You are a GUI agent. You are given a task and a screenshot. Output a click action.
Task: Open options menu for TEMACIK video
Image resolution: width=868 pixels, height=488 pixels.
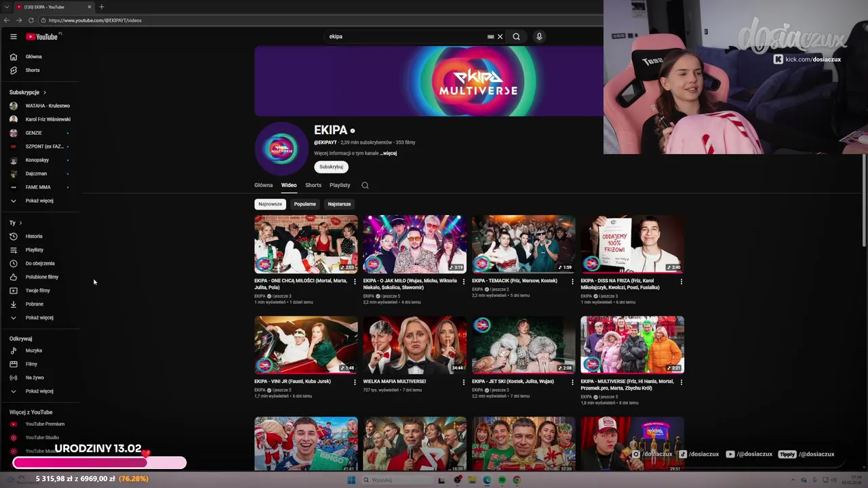click(572, 281)
